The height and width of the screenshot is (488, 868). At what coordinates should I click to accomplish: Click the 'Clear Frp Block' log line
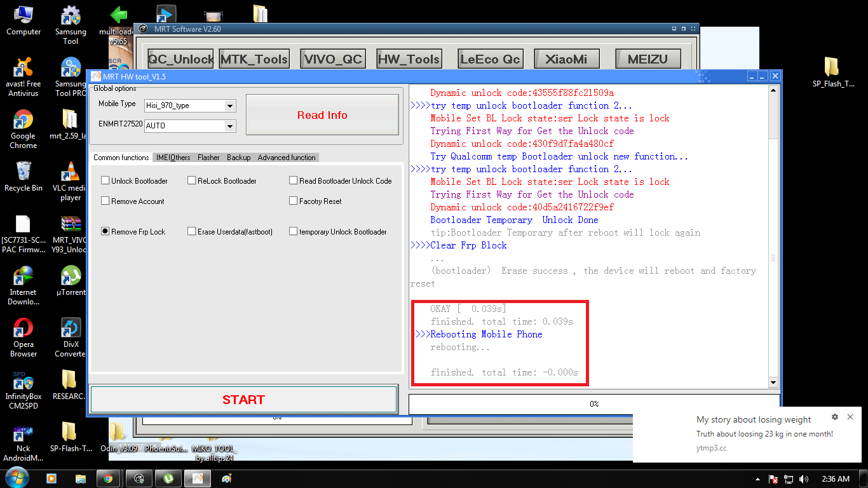pyautogui.click(x=468, y=245)
